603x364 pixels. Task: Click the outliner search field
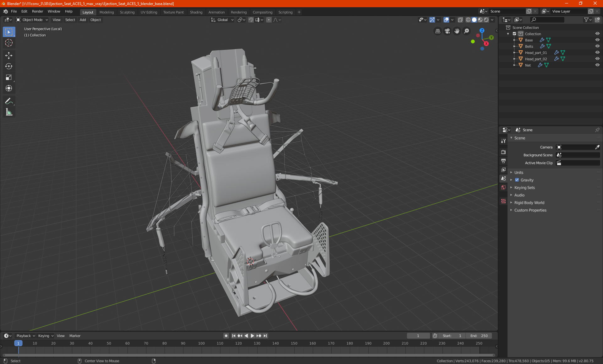click(x=547, y=20)
